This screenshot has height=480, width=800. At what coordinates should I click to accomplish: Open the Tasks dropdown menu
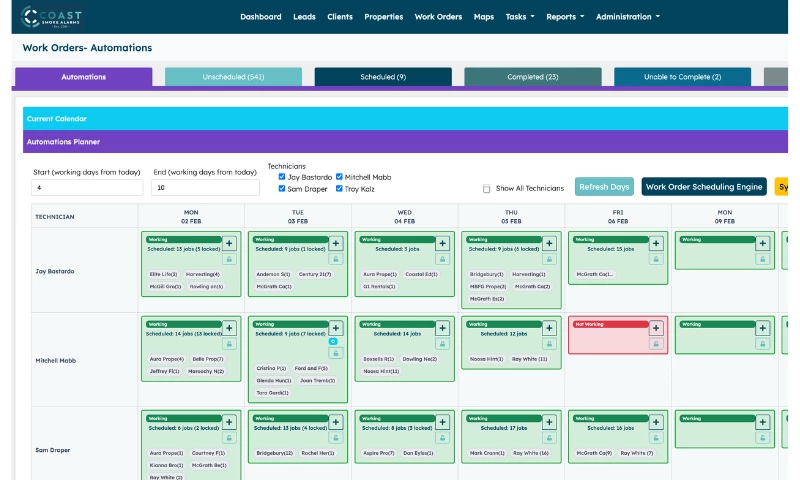pos(519,17)
